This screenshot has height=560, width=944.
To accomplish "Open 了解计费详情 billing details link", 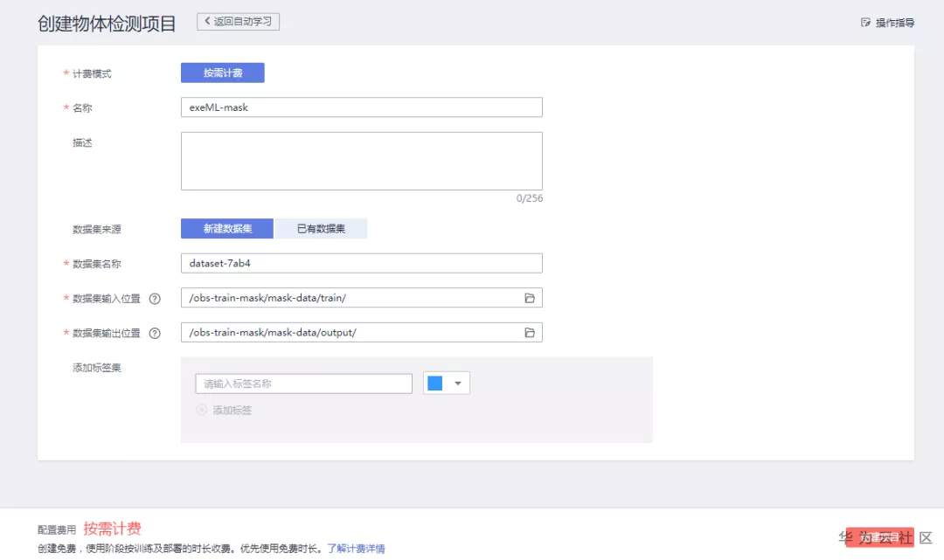I will click(356, 548).
